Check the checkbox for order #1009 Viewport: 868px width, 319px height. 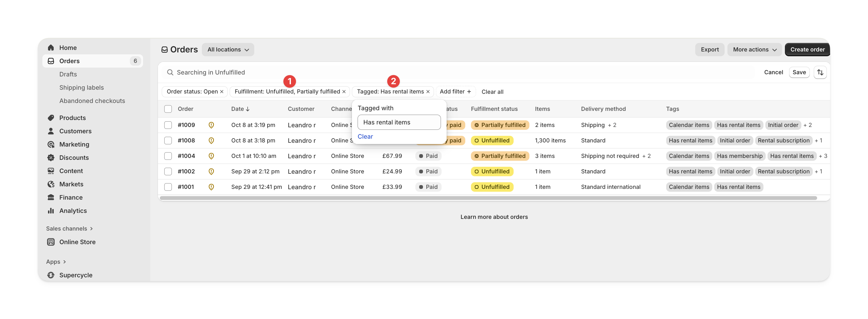pyautogui.click(x=168, y=125)
